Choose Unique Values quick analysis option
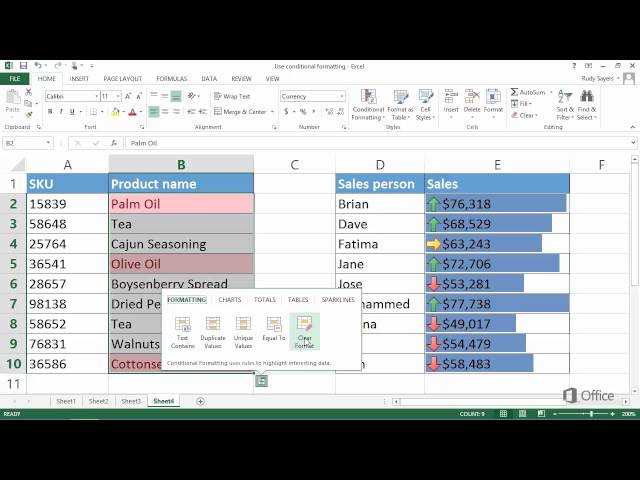The width and height of the screenshot is (640, 480). click(x=243, y=332)
